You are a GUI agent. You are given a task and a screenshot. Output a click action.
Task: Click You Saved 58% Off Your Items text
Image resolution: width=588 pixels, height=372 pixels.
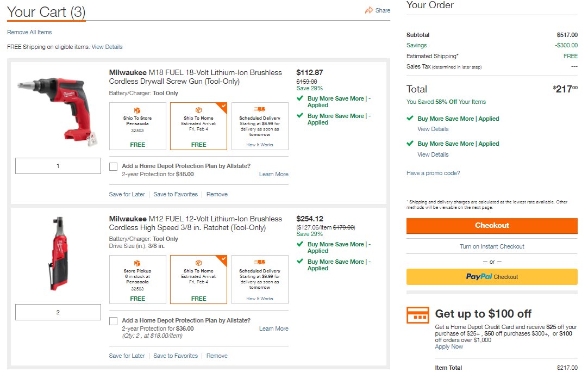[x=446, y=102]
